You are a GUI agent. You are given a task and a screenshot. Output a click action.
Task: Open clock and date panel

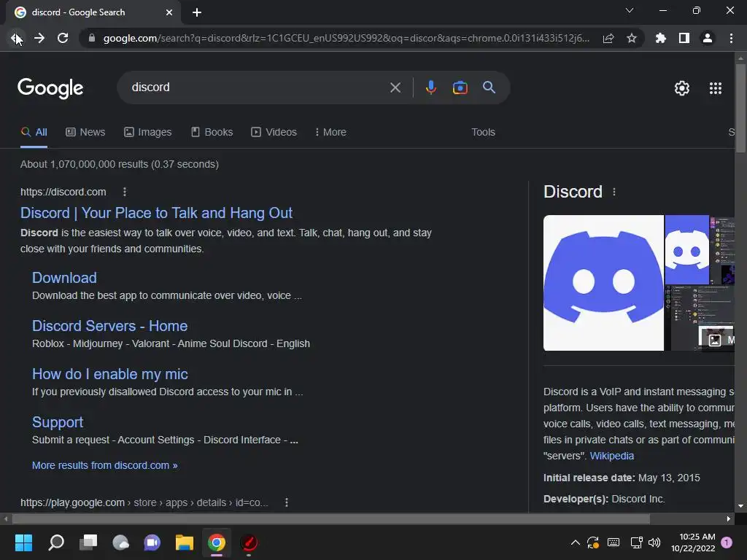(x=693, y=542)
